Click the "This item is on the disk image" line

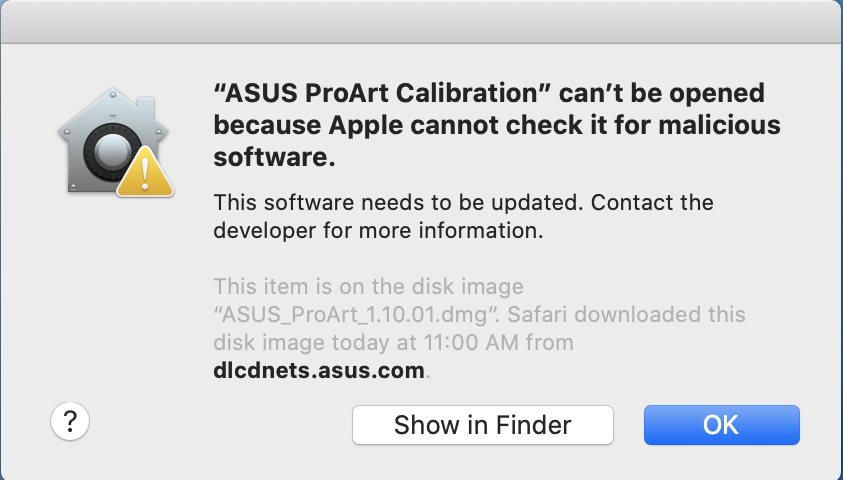click(368, 286)
